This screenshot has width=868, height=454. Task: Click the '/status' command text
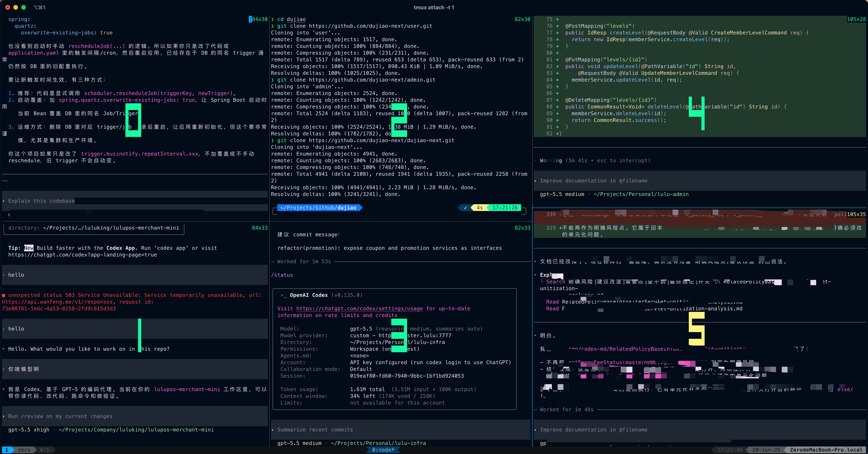coord(282,275)
